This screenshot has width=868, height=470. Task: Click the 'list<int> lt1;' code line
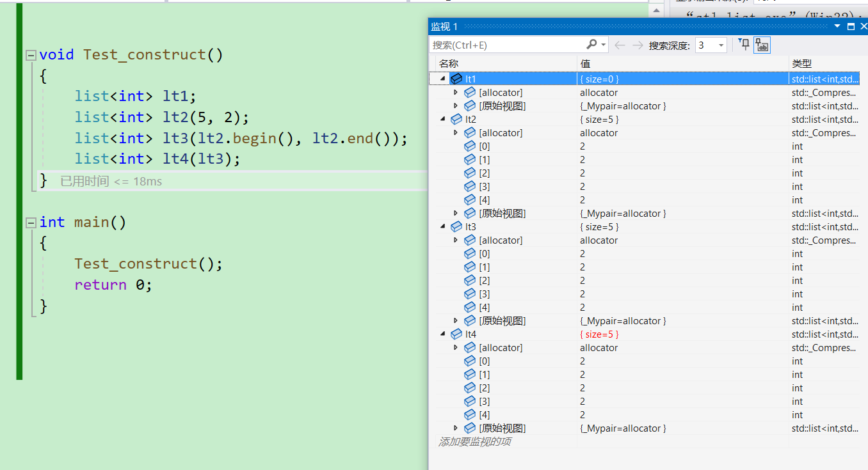[135, 96]
